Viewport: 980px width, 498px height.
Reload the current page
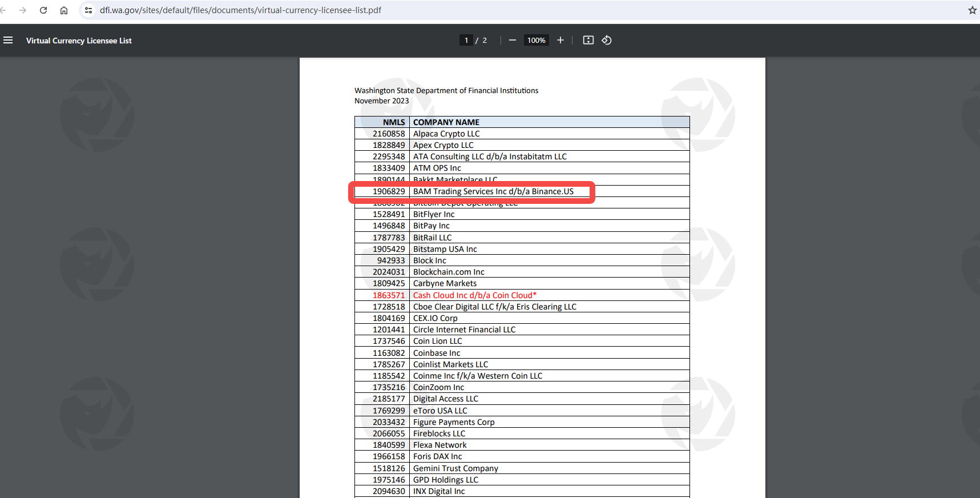click(43, 10)
